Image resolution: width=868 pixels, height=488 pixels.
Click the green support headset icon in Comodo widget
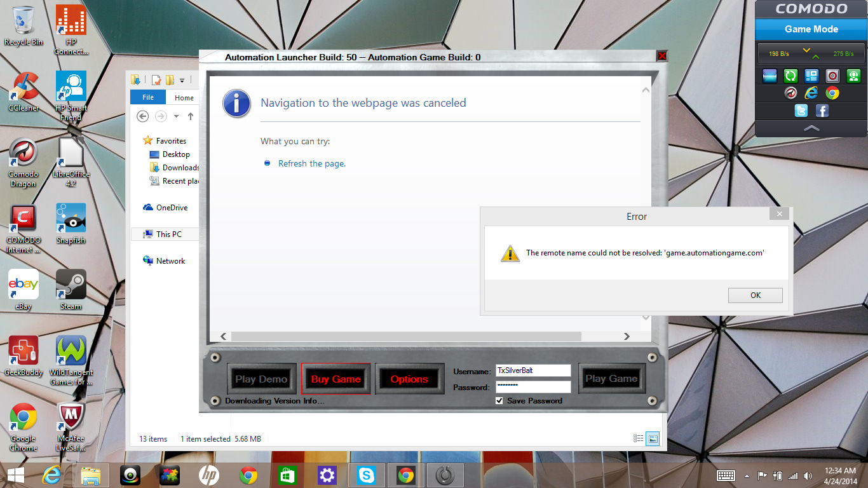tap(853, 76)
